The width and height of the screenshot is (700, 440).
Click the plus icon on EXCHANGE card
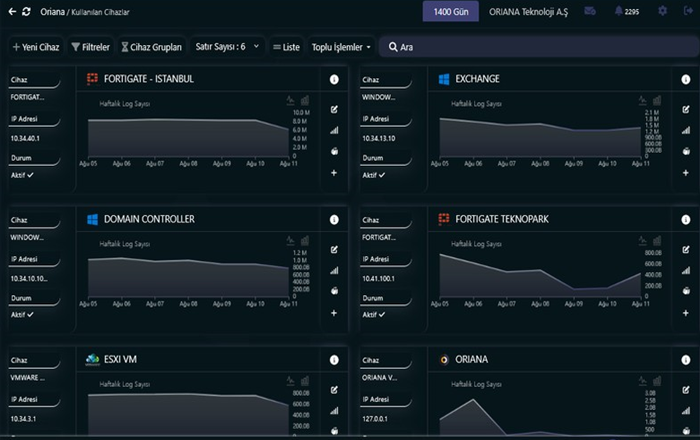click(686, 173)
